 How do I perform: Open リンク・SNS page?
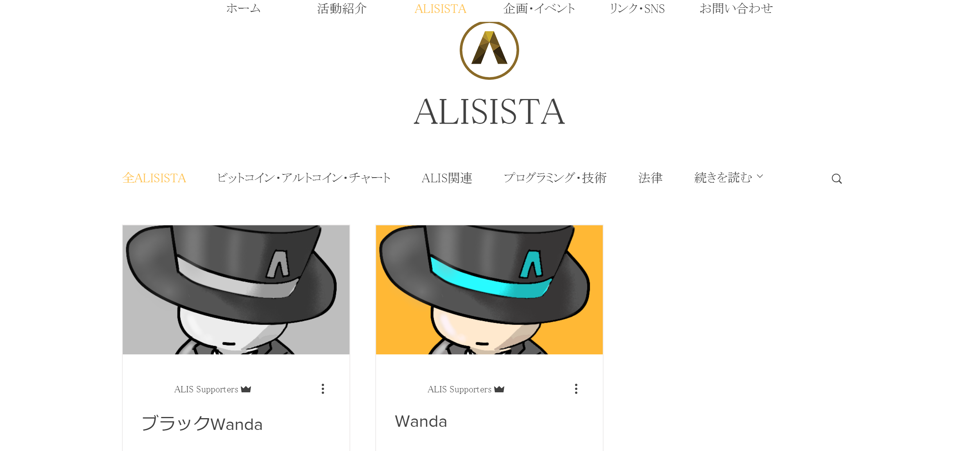637,9
